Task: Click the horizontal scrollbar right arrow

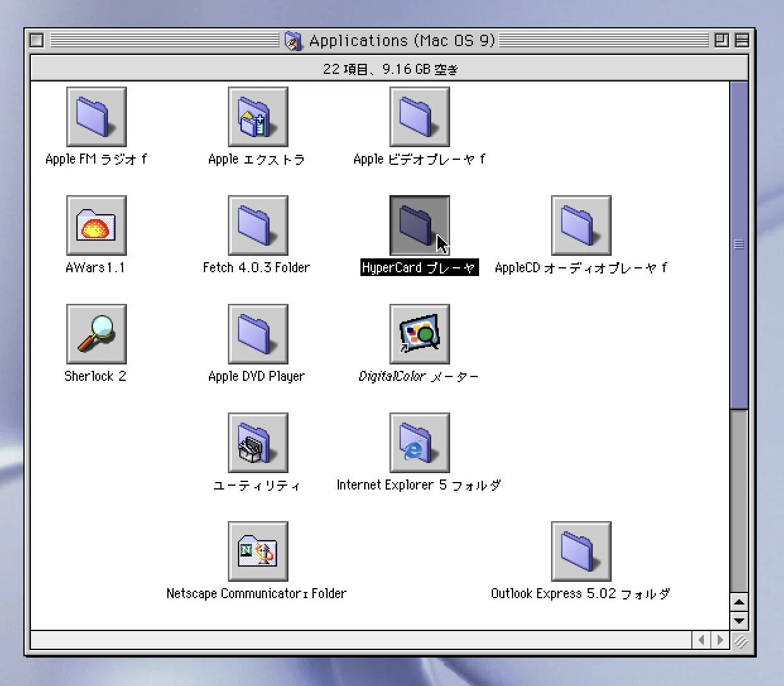Action: (x=720, y=640)
